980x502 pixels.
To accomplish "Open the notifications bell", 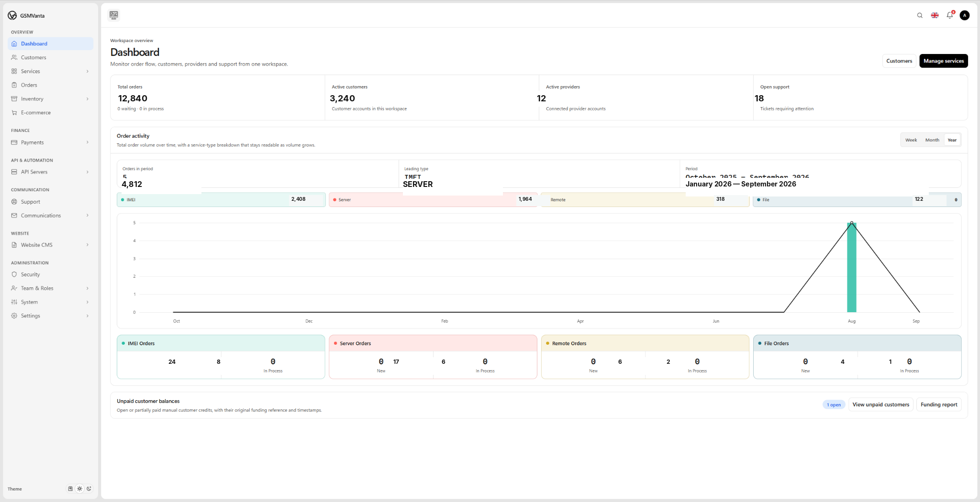I will click(x=950, y=15).
